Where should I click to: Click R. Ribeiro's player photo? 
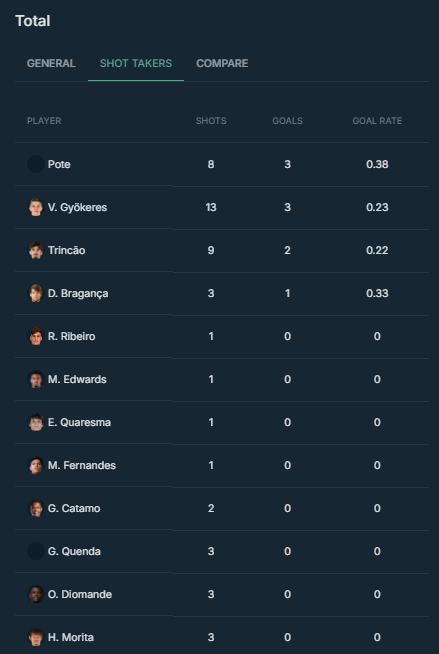tap(36, 336)
